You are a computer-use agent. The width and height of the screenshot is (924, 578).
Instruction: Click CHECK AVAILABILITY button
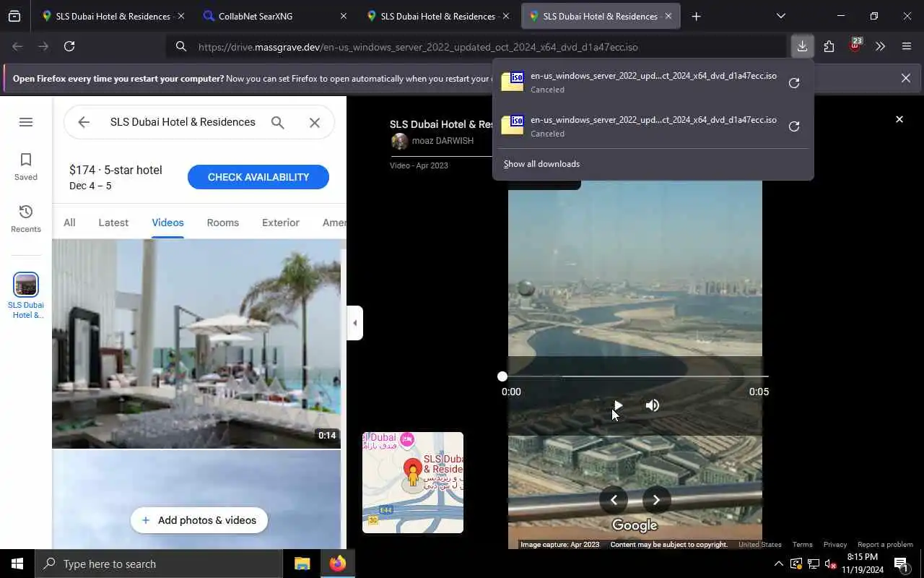pos(258,177)
